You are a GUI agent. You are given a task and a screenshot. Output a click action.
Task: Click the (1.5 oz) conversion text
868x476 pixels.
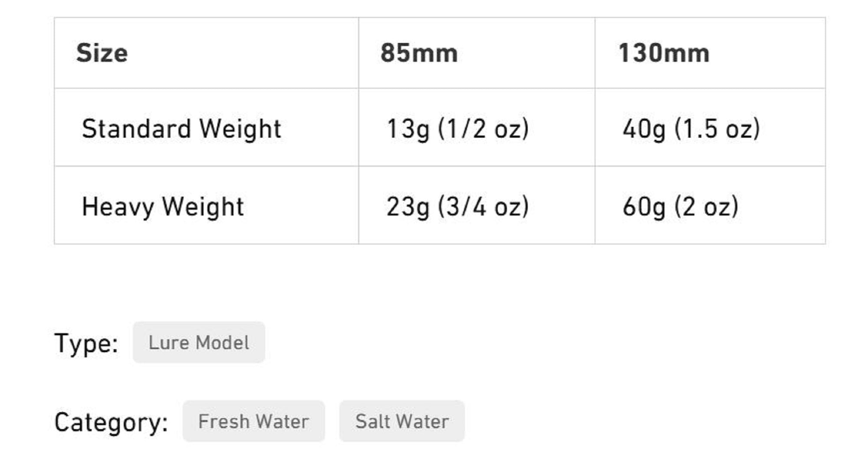pyautogui.click(x=717, y=129)
